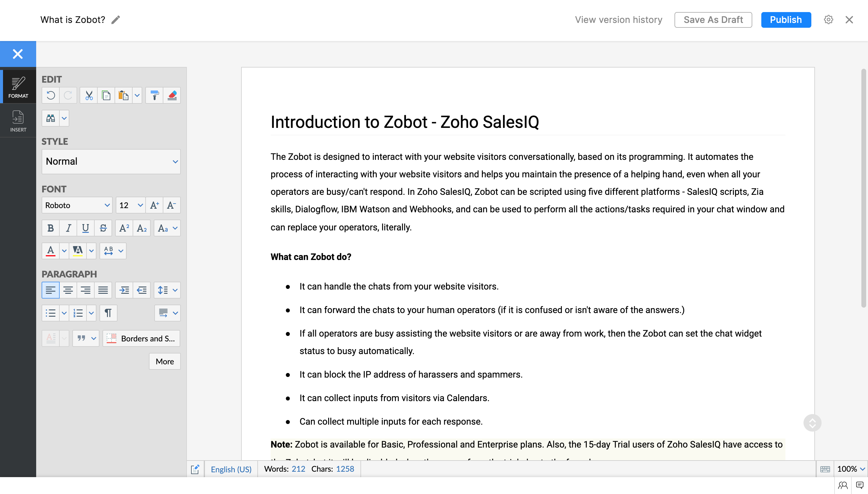Click the font size input field
This screenshot has width=868, height=494.
(126, 205)
